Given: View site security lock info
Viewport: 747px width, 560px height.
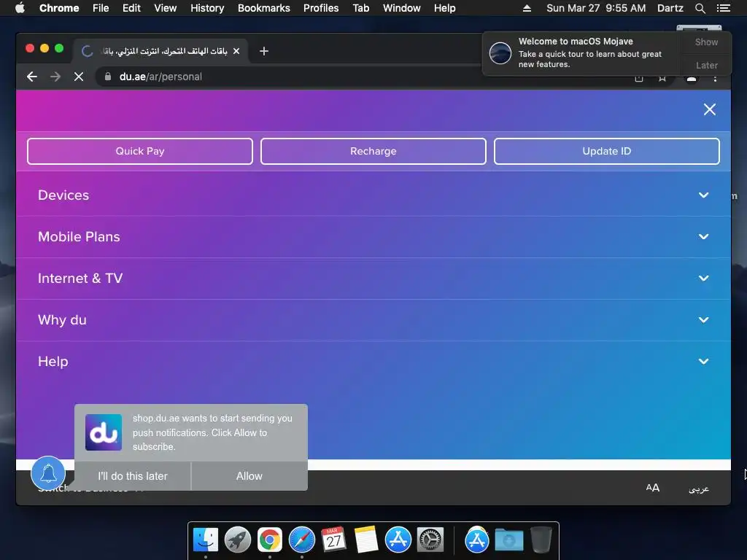Looking at the screenshot, I should (x=108, y=77).
